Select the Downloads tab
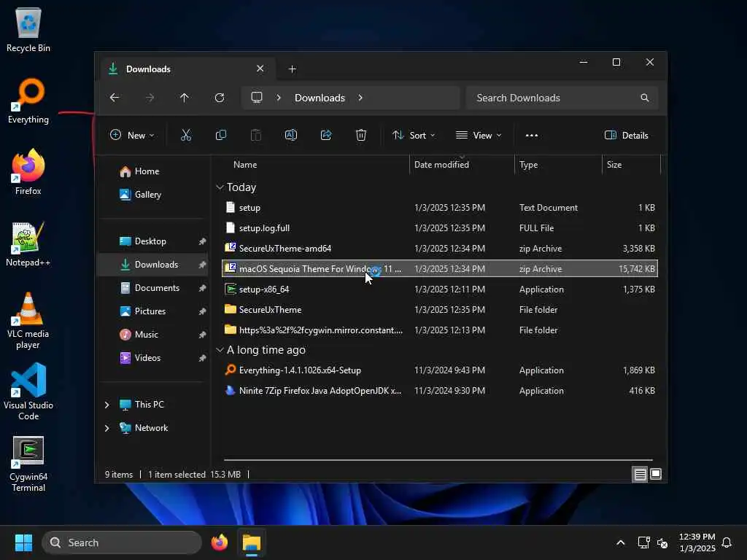 [187, 69]
